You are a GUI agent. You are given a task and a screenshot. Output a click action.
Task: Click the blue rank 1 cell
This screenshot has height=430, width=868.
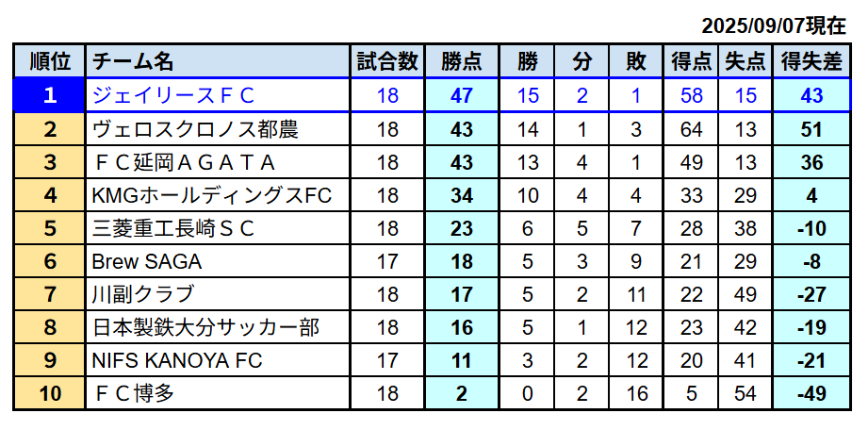[49, 95]
